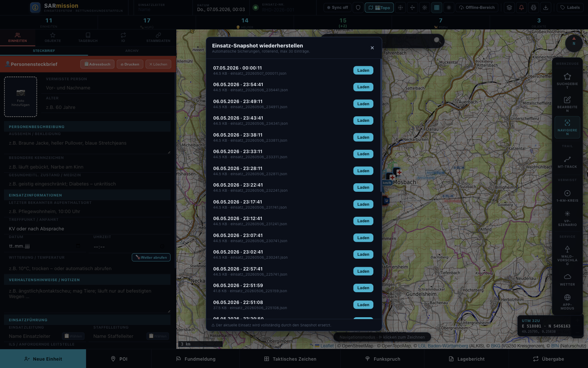
Task: Click the printer icon in top toolbar
Action: (x=534, y=7)
